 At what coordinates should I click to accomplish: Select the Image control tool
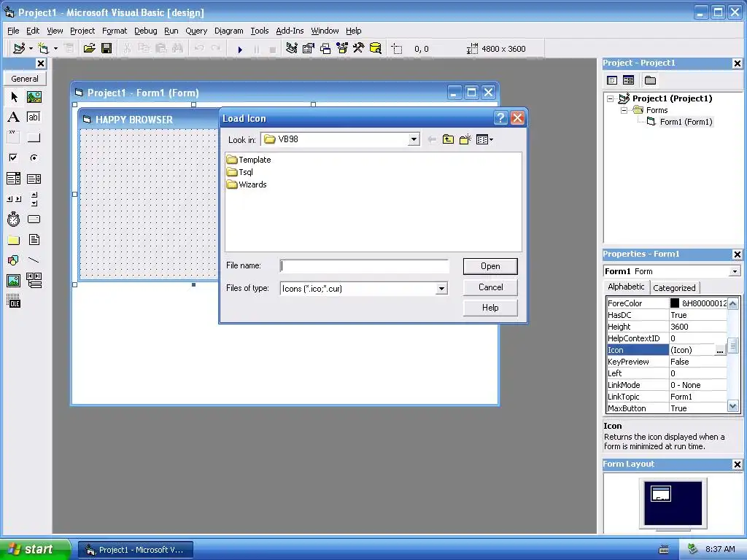click(14, 281)
